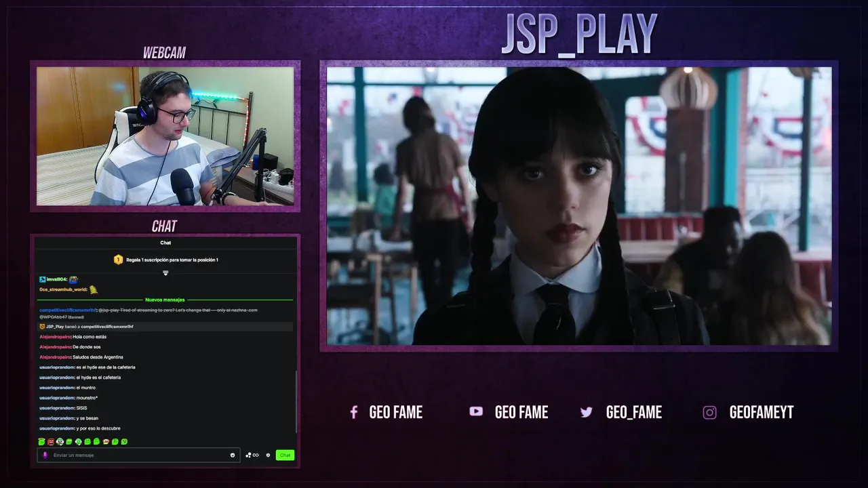Screen dimensions: 868x488
Task: Click the 'el hyde es el cafeteria' message
Action: (98, 378)
